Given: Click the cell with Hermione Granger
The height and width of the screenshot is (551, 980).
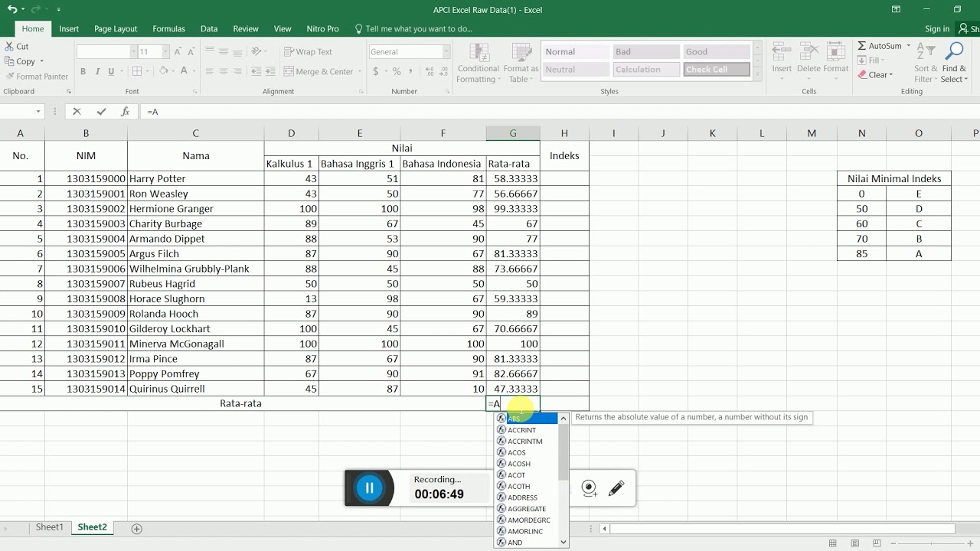Looking at the screenshot, I should pos(195,209).
